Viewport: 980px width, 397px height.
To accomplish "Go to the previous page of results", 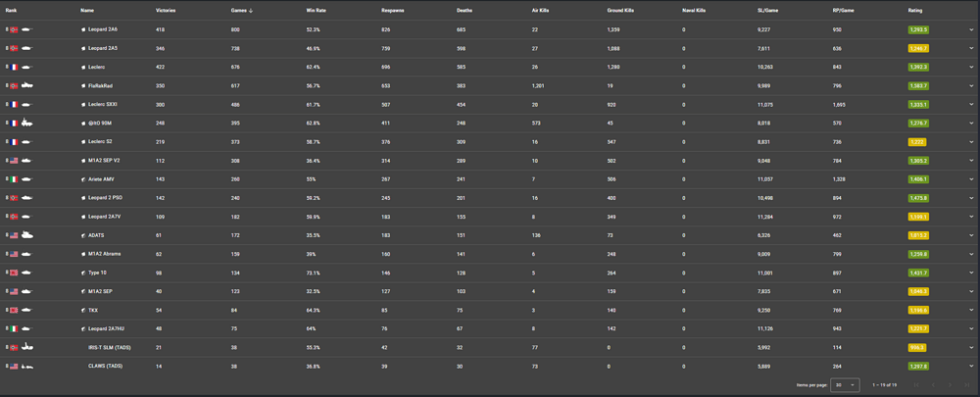I will 933,385.
